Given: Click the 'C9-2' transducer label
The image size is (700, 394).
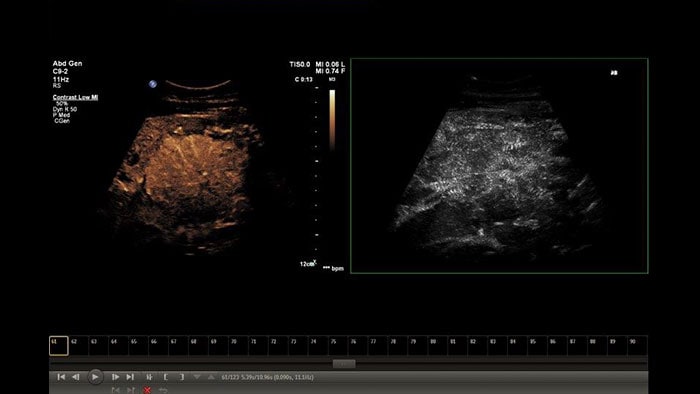Looking at the screenshot, I should (60, 71).
